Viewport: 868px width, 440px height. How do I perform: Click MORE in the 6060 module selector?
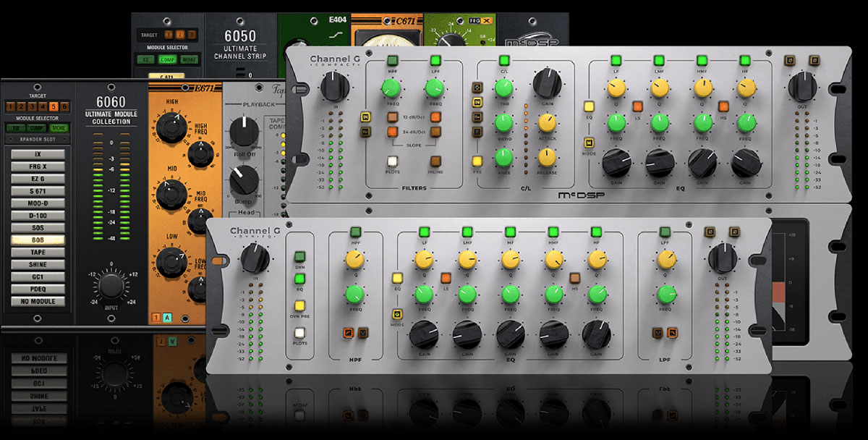point(59,128)
